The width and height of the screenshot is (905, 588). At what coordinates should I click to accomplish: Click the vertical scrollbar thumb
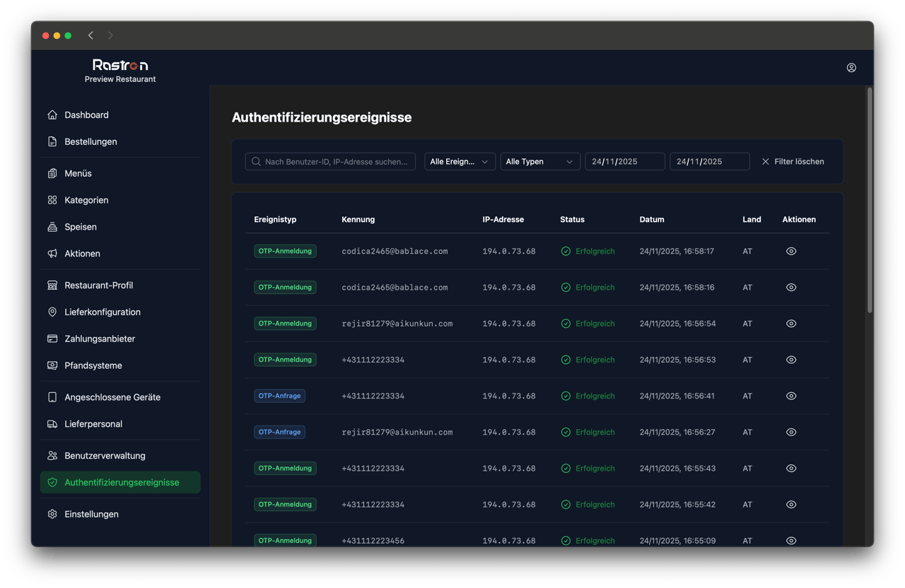(x=870, y=198)
